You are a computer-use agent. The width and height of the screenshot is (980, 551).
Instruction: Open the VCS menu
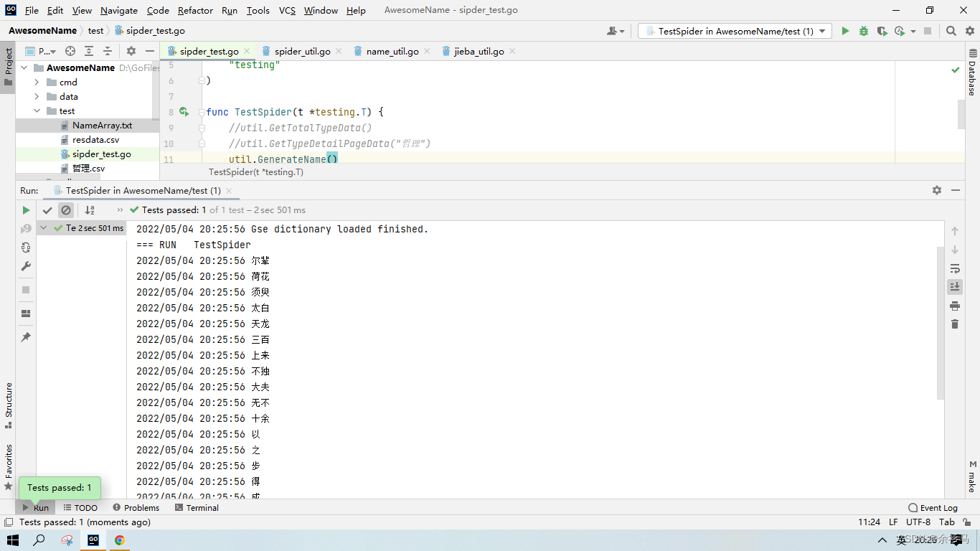tap(287, 10)
